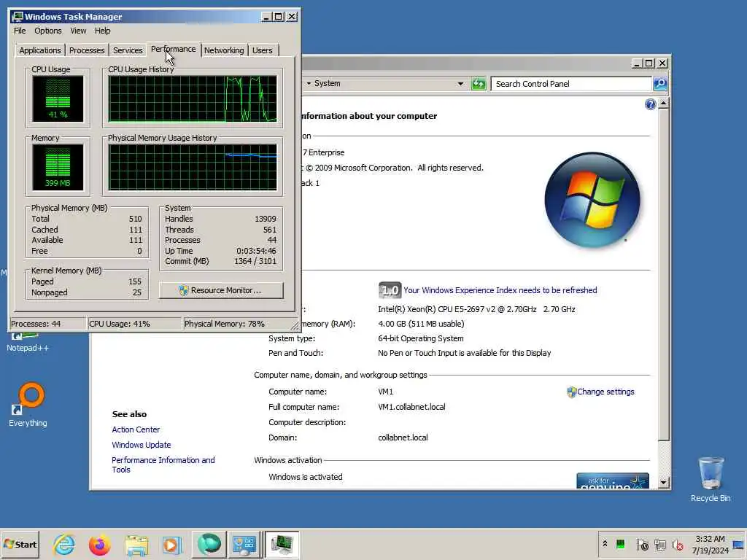
Task: Click the ask for genuine Microsoft badge
Action: [612, 481]
